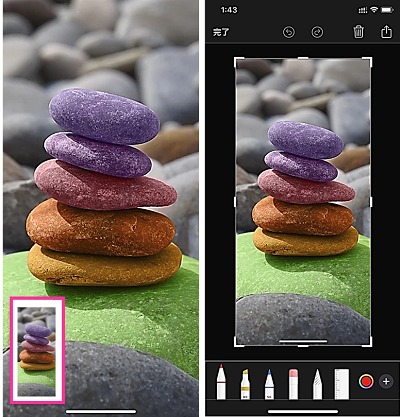Undo the last markup action
Image resolution: width=400 pixels, height=417 pixels.
(x=289, y=32)
